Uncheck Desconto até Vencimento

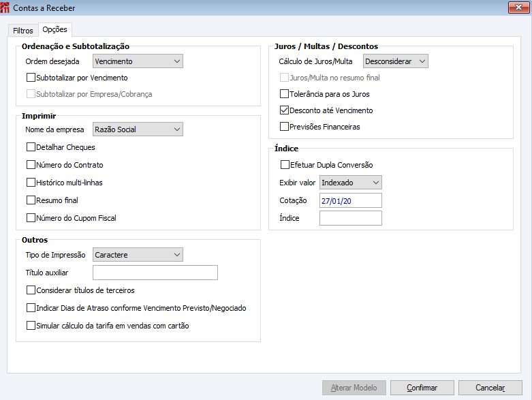coord(285,110)
